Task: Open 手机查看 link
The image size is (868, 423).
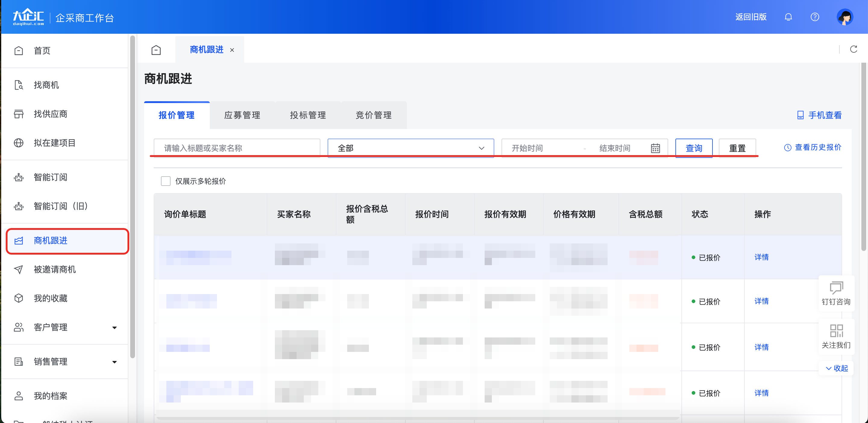Action: [x=819, y=115]
